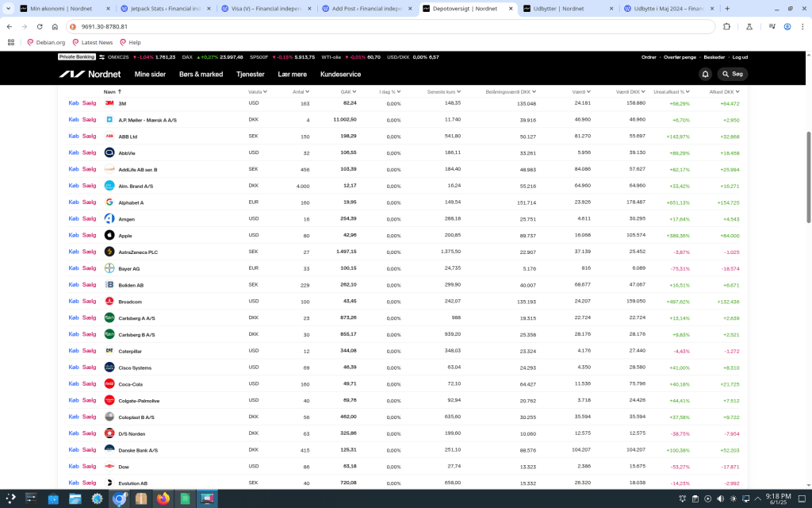Open the Børs & marked menu
This screenshot has height=508, width=812.
201,74
